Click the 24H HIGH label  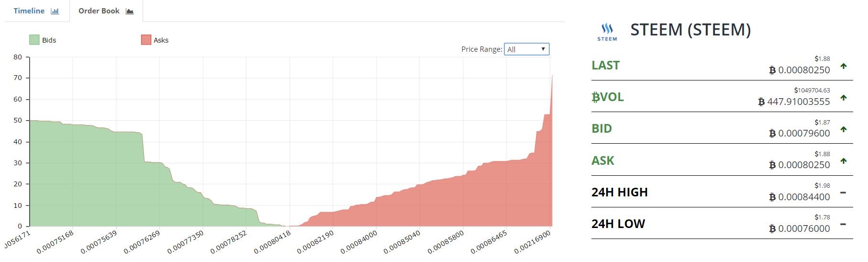tap(619, 192)
